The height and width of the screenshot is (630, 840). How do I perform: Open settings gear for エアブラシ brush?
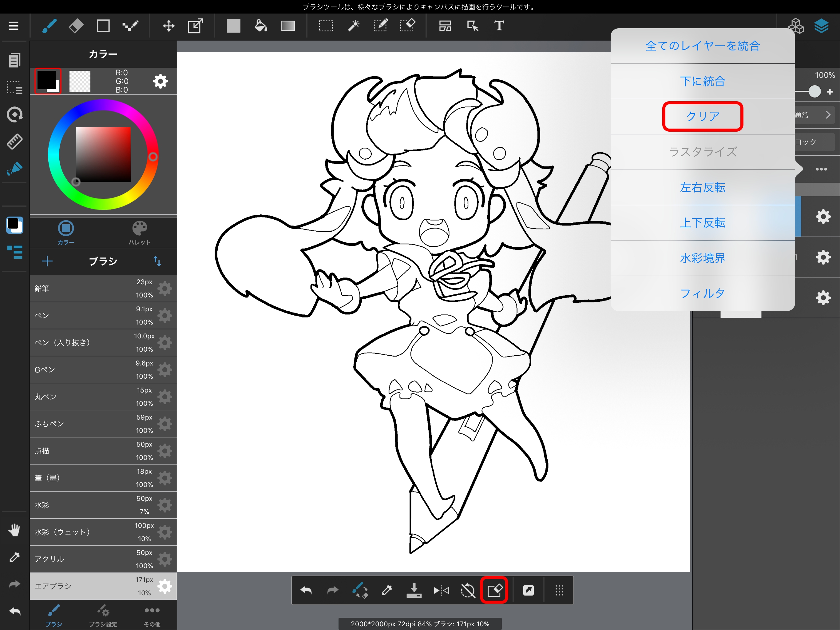point(165,586)
